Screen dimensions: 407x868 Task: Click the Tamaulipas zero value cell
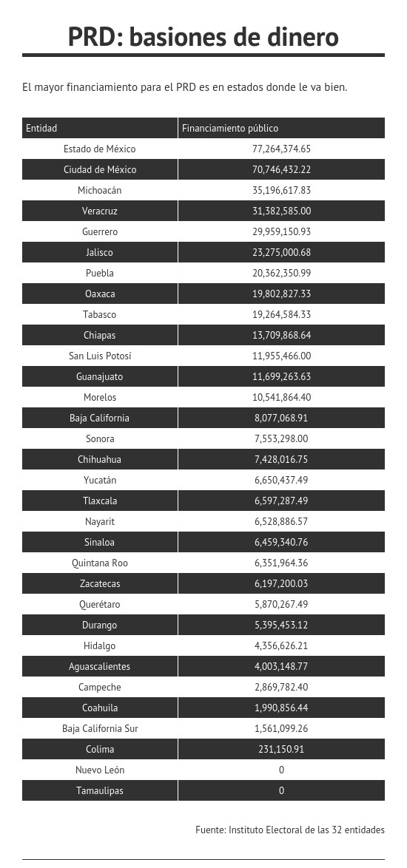coord(281,790)
